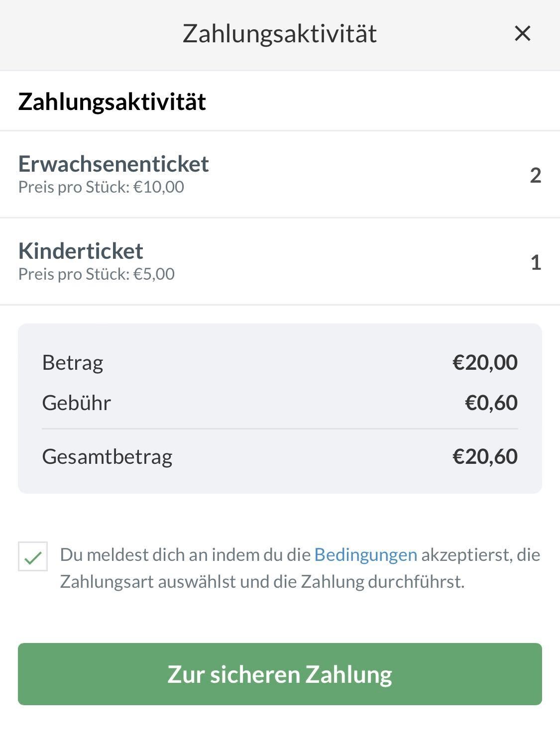Viewport: 560px width, 748px height.
Task: Click the Zur sicheren Zahlung button
Action: pyautogui.click(x=280, y=674)
